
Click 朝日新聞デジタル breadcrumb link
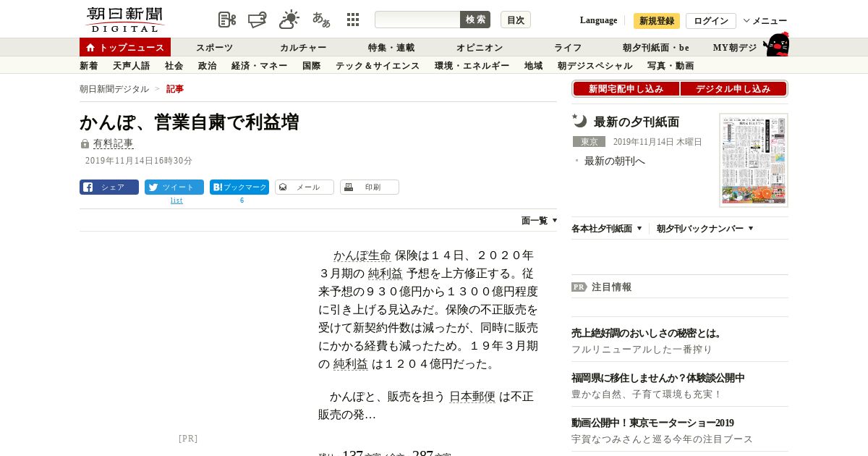tap(114, 88)
